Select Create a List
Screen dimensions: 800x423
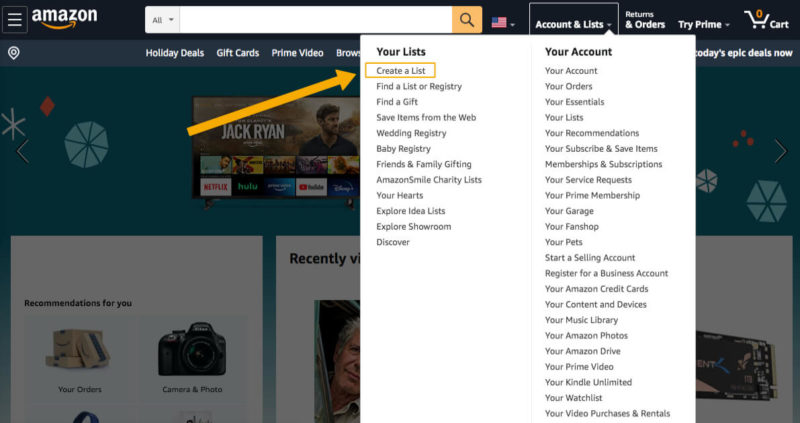pos(401,71)
